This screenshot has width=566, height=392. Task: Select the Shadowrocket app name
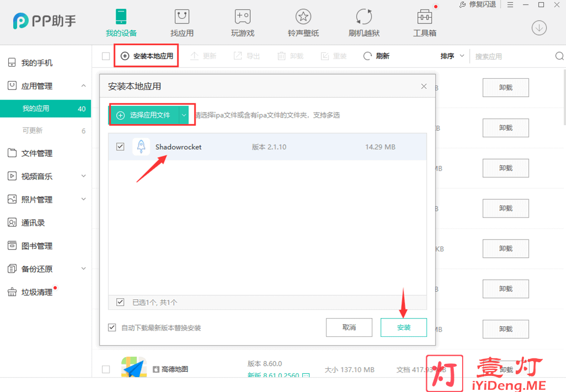(x=179, y=147)
